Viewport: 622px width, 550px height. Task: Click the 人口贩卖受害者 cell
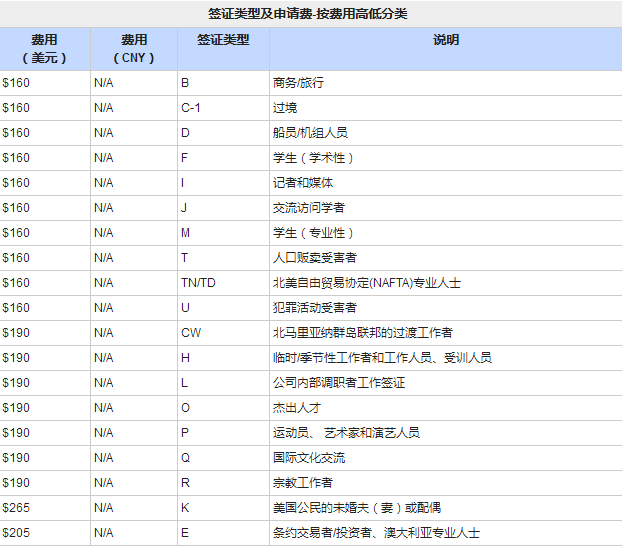(x=315, y=258)
